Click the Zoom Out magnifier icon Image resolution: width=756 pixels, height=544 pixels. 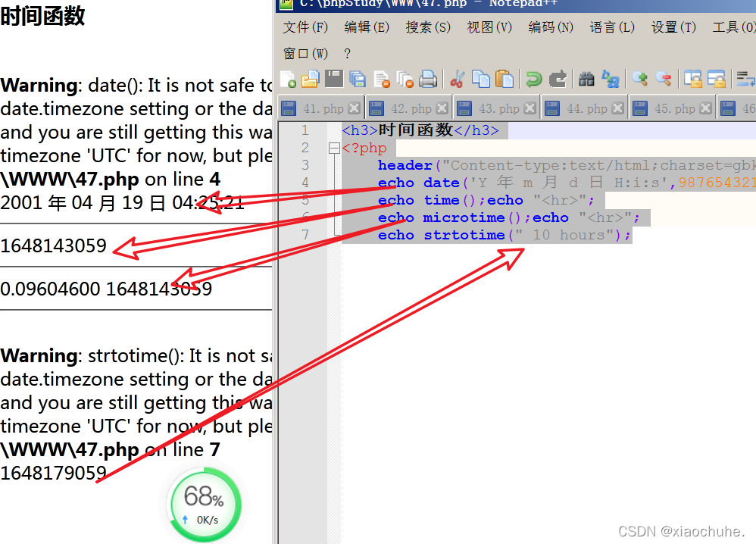coord(664,79)
